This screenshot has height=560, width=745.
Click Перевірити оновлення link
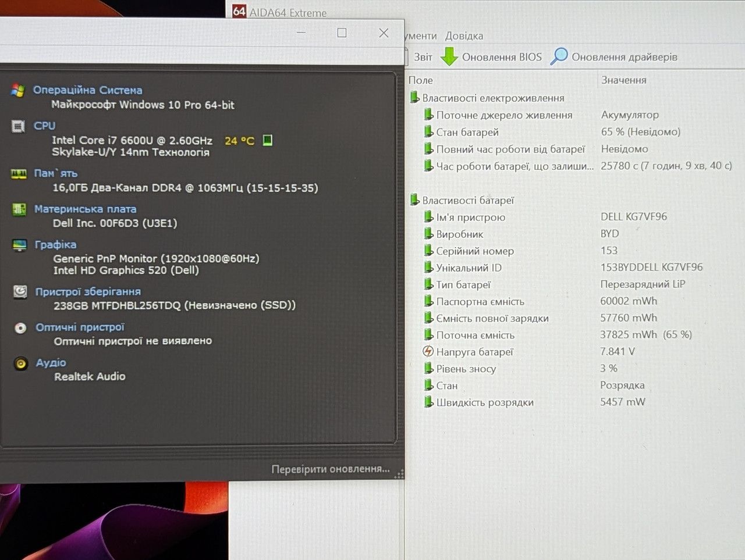click(331, 469)
